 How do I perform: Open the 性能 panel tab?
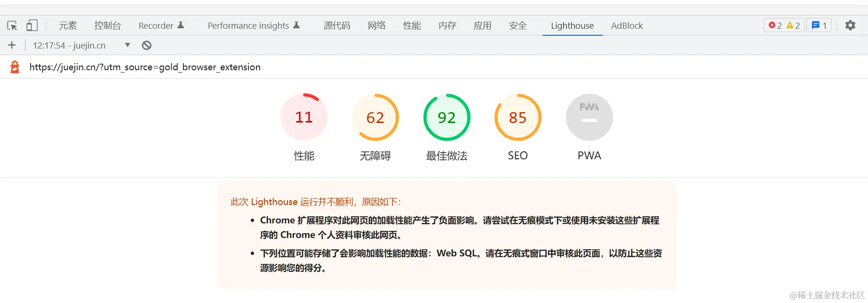point(412,25)
